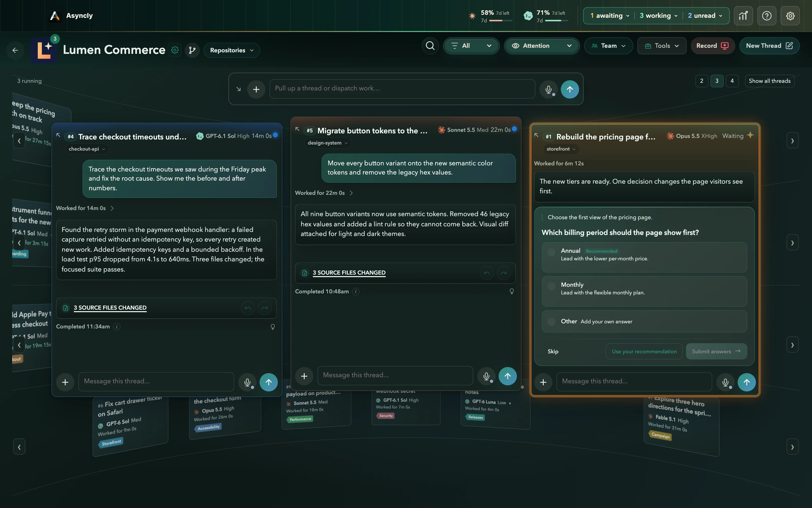Toggle the Attention filter

point(542,46)
